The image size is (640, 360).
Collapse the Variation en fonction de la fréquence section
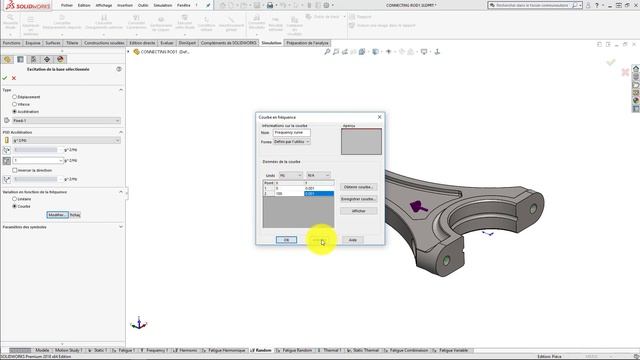121,192
